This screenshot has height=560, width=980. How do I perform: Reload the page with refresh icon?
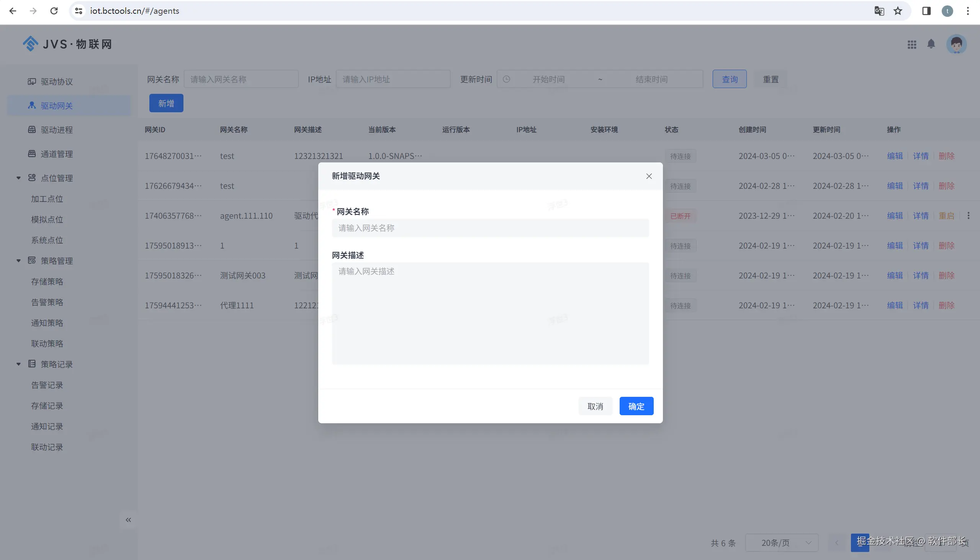click(x=54, y=11)
